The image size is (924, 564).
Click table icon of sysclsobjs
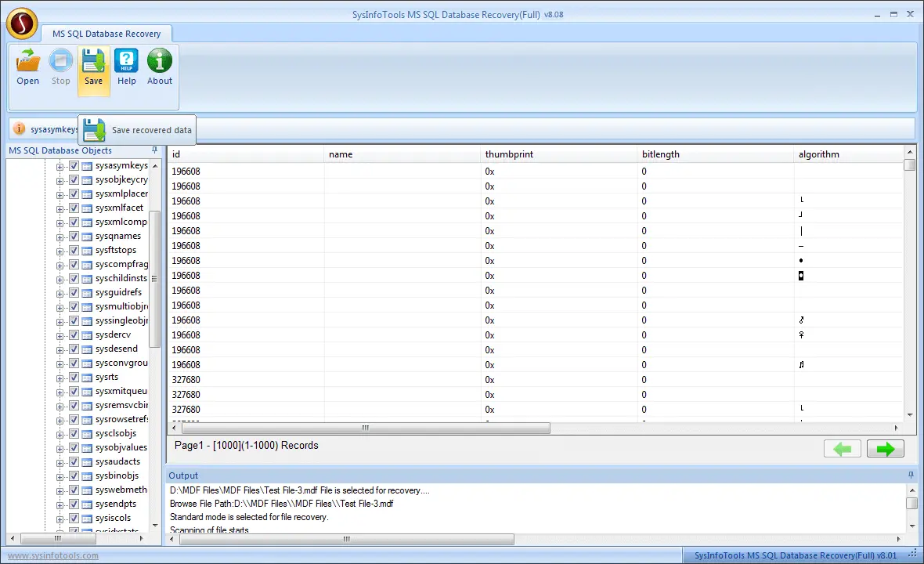[x=87, y=434]
